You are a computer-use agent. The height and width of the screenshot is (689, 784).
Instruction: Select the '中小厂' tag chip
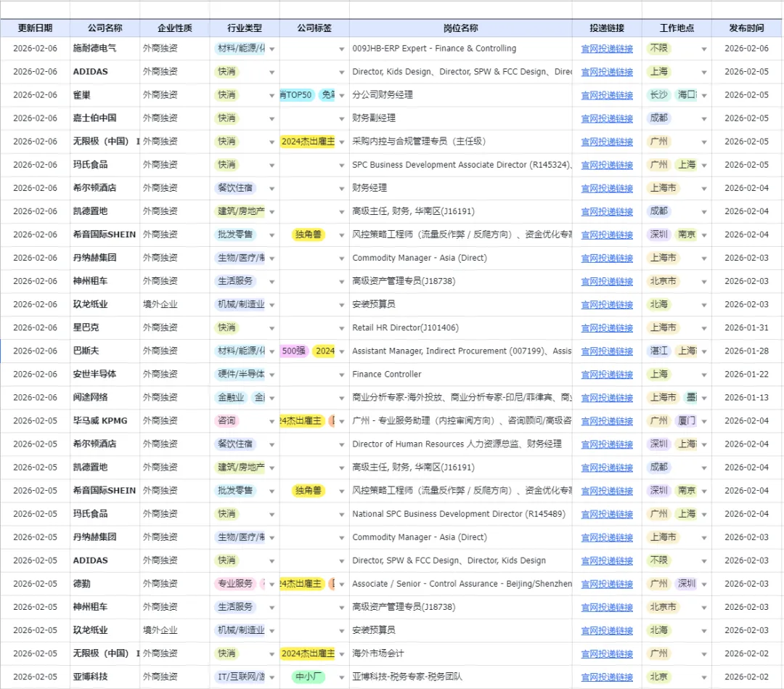[x=309, y=677]
